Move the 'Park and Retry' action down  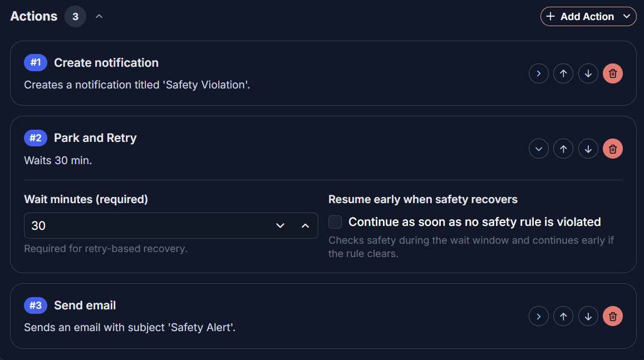coord(588,149)
